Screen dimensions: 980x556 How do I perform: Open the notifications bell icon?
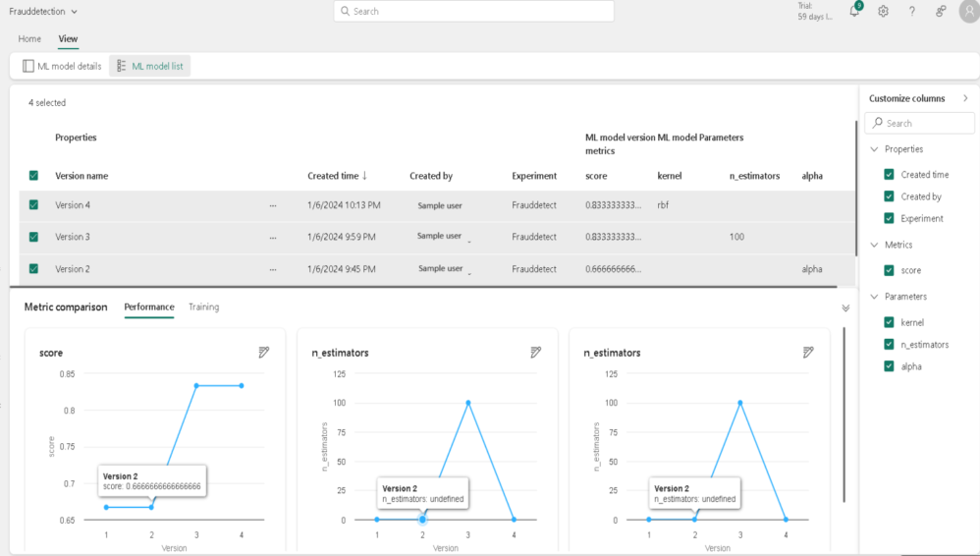coord(854,11)
